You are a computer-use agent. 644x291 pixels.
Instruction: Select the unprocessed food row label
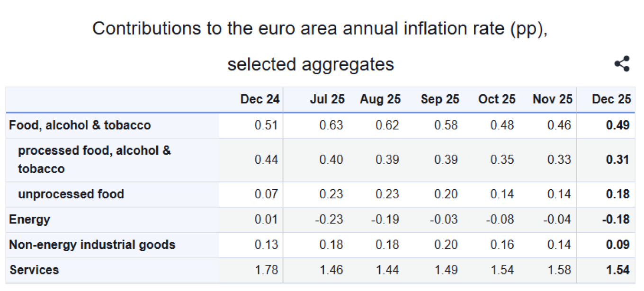[x=71, y=194]
